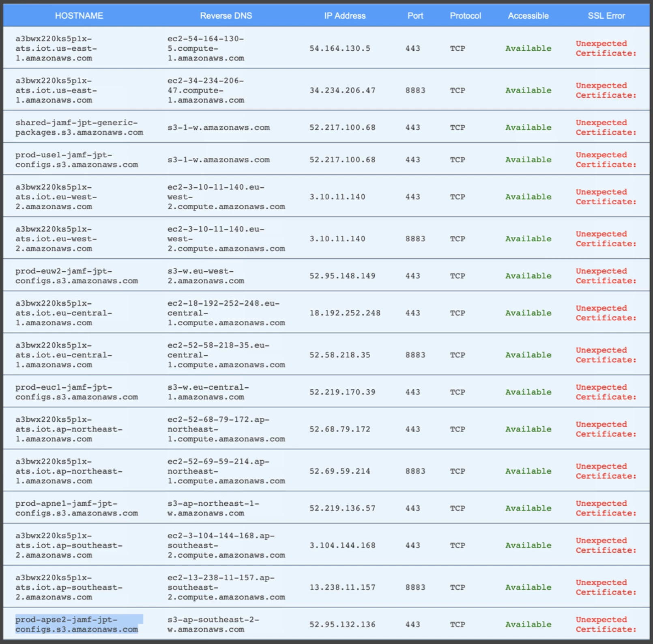Screen dimensions: 653x644
Task: Click port 8883 in 34.234.206.47 row
Action: pyautogui.click(x=415, y=90)
